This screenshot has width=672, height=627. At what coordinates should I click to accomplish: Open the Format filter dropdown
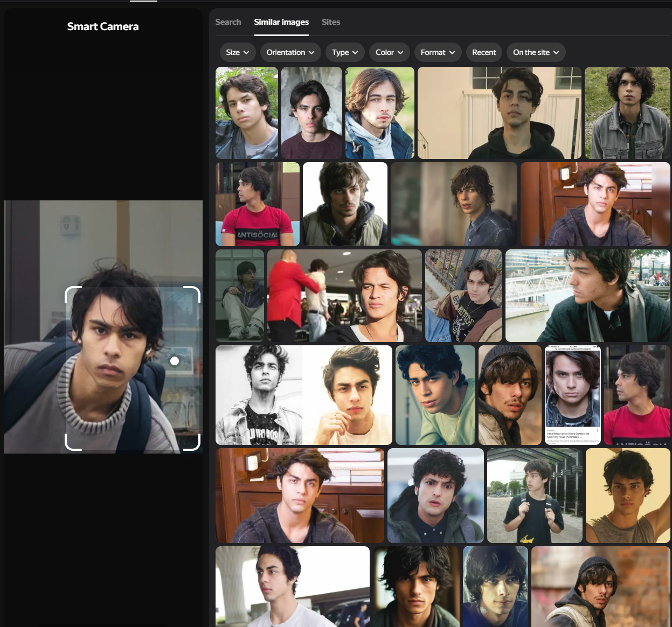point(438,52)
